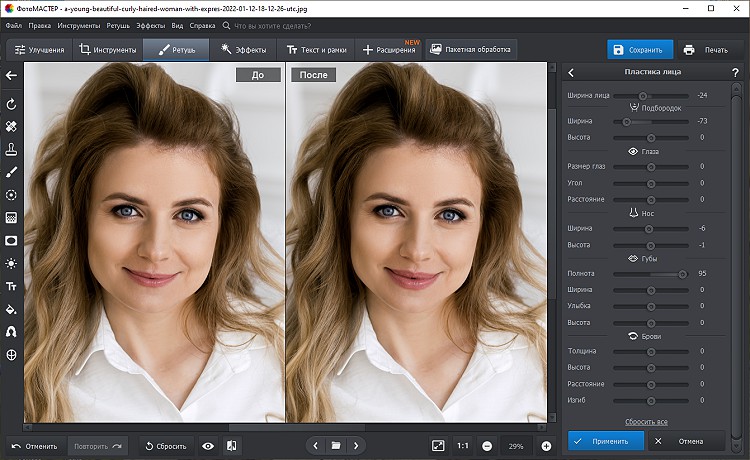The image size is (750, 460).
Task: Select the paint bucket fill tool
Action: pyautogui.click(x=11, y=309)
